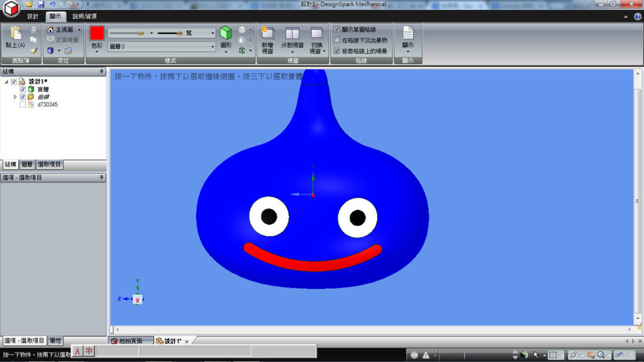The image size is (644, 362).
Task: Select the 實體 tree item
Action: pyautogui.click(x=43, y=89)
